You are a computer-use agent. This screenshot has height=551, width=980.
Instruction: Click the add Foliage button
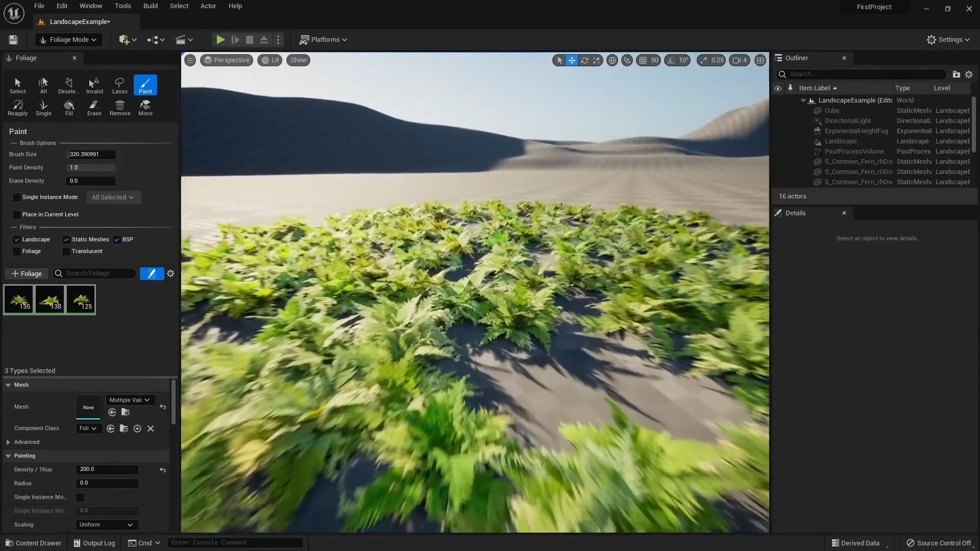(27, 274)
